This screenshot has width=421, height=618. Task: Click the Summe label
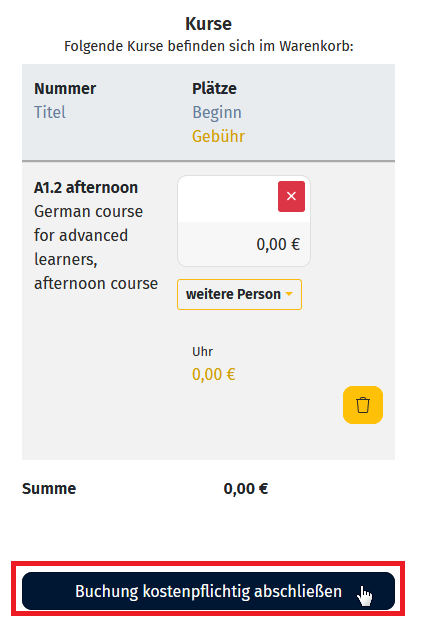[x=49, y=489]
